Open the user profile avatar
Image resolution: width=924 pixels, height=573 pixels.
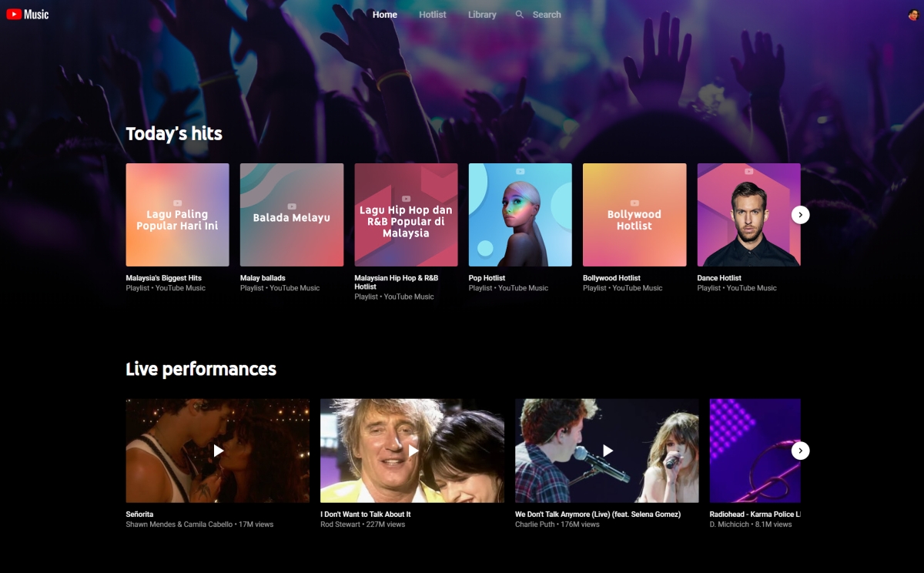pos(913,15)
